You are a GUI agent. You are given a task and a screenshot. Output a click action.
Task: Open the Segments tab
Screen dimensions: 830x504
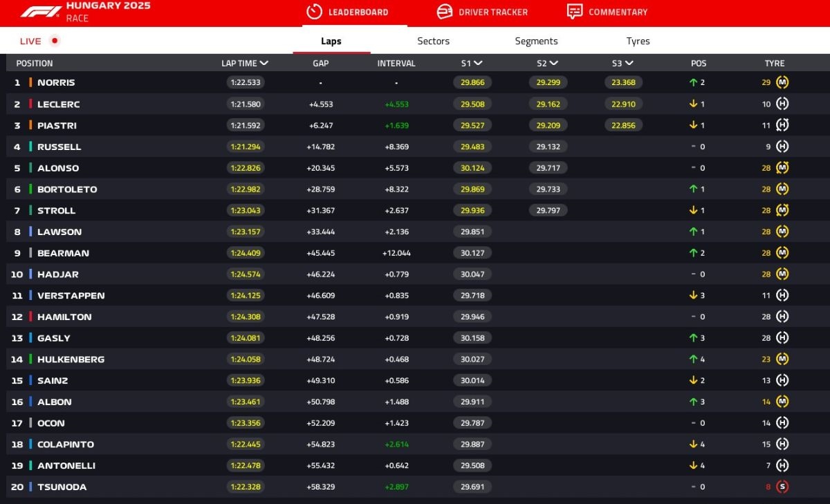536,41
